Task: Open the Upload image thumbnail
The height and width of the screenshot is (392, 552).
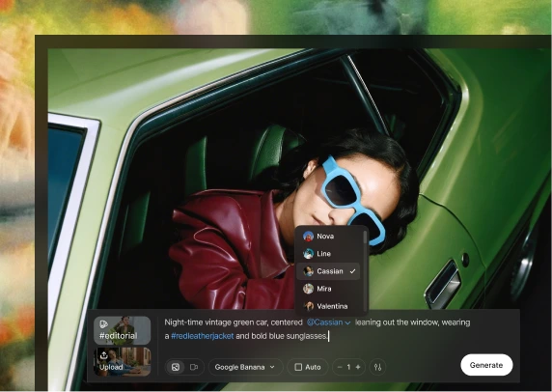Action: pyautogui.click(x=123, y=361)
